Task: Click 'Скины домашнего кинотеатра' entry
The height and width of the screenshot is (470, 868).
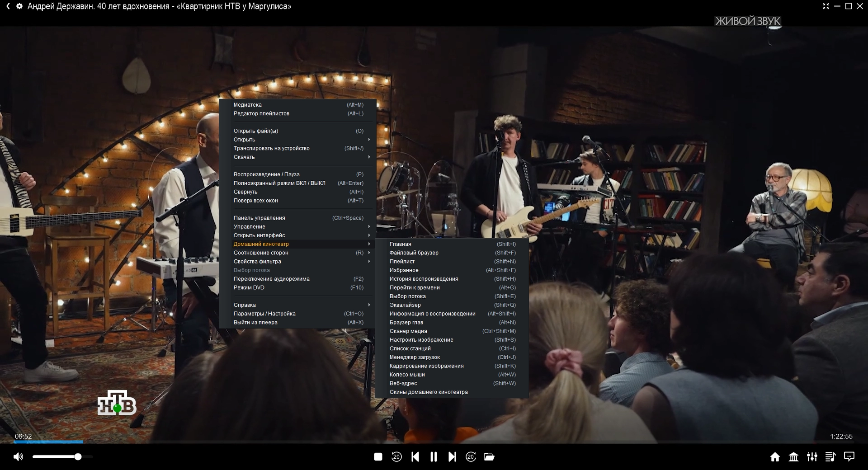Action: tap(429, 392)
